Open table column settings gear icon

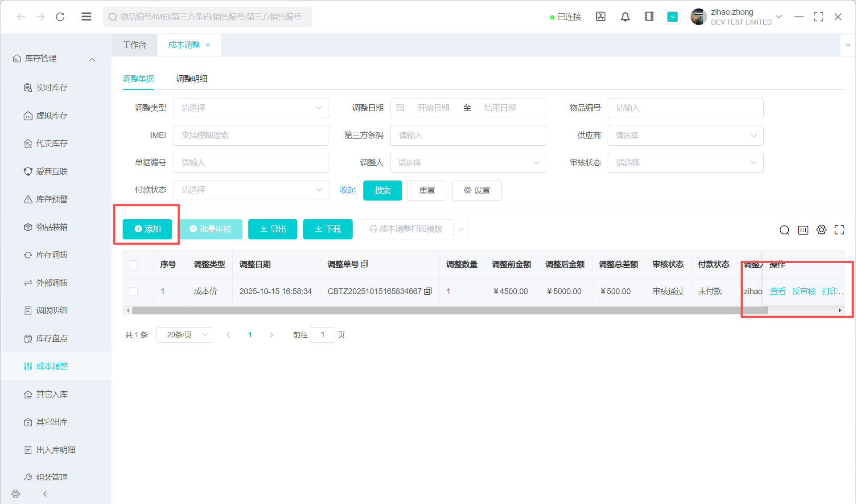tap(821, 230)
